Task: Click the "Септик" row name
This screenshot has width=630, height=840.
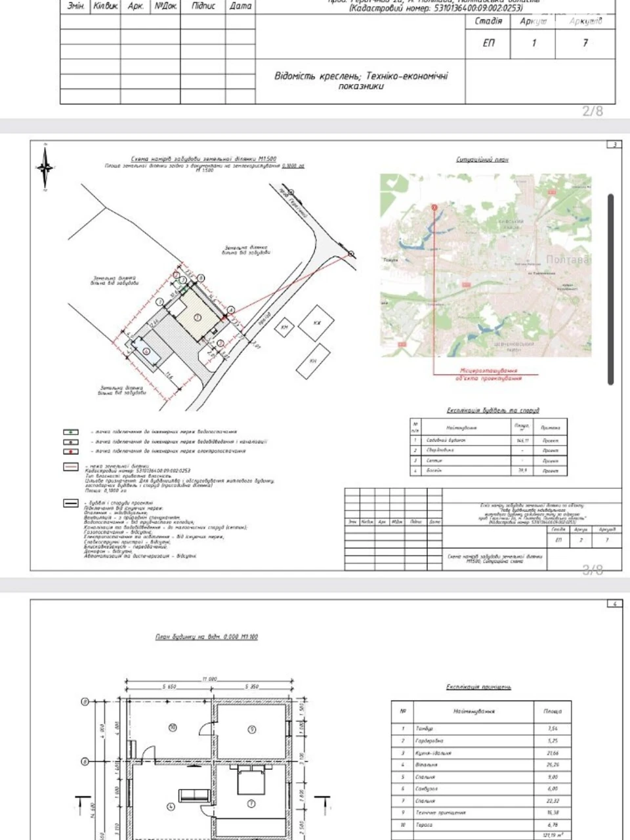Action: [434, 461]
